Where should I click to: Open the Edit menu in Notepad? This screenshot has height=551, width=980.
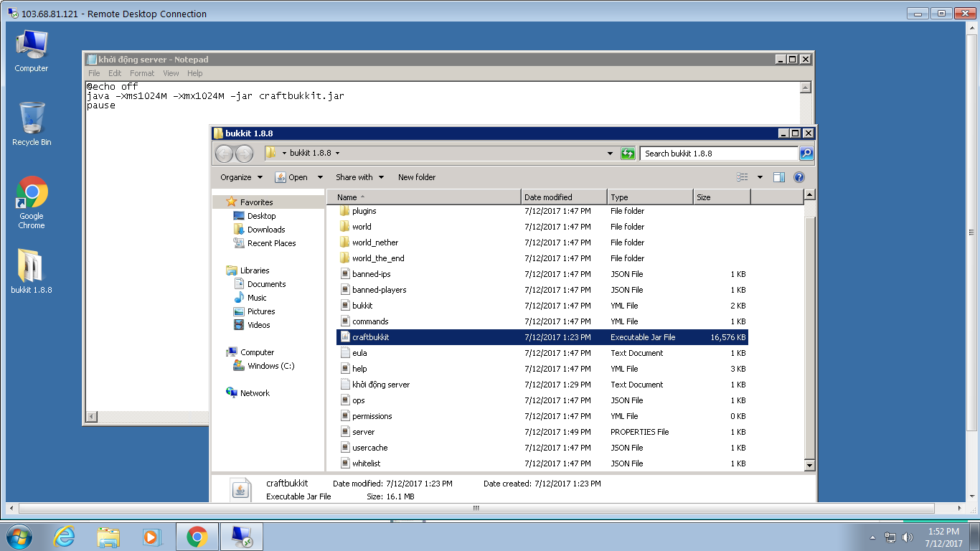coord(115,73)
